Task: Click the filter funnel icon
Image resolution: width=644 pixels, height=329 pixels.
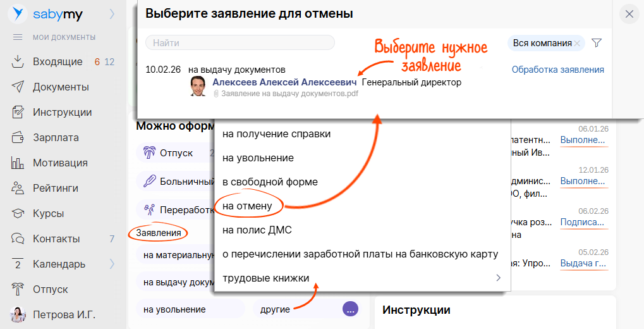Action: (x=596, y=43)
